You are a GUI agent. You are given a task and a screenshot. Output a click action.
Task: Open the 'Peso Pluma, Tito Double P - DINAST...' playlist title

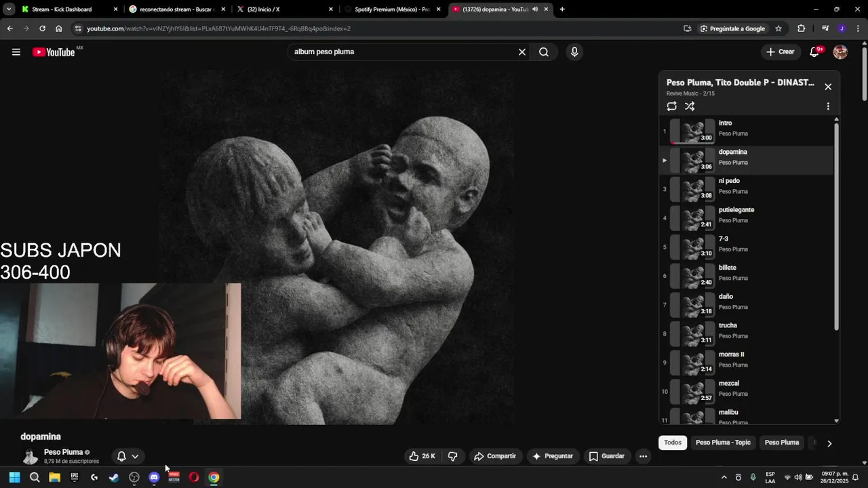[x=741, y=83]
